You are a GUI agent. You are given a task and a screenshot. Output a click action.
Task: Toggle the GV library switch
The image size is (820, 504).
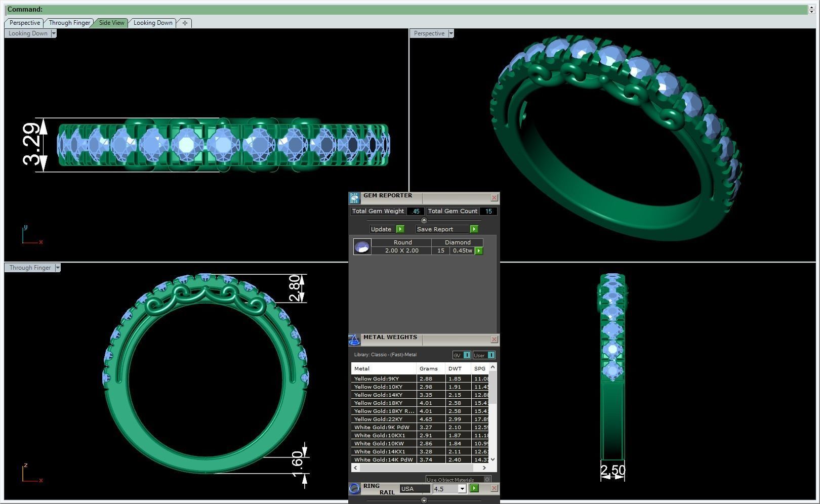[462, 355]
